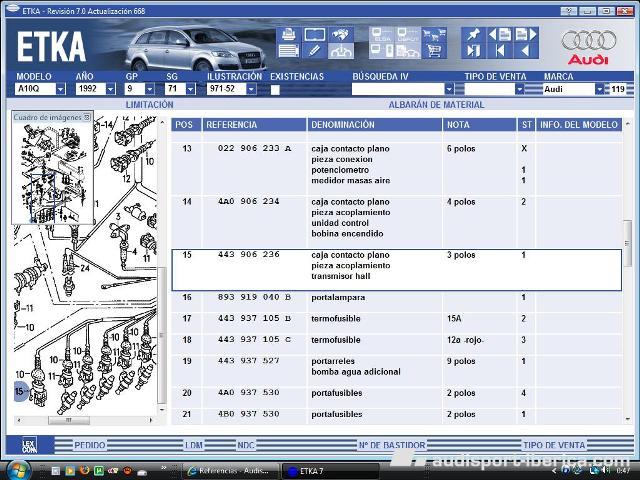Image resolution: width=640 pixels, height=480 pixels.
Task: Expand the SG dropdown
Action: [x=190, y=89]
